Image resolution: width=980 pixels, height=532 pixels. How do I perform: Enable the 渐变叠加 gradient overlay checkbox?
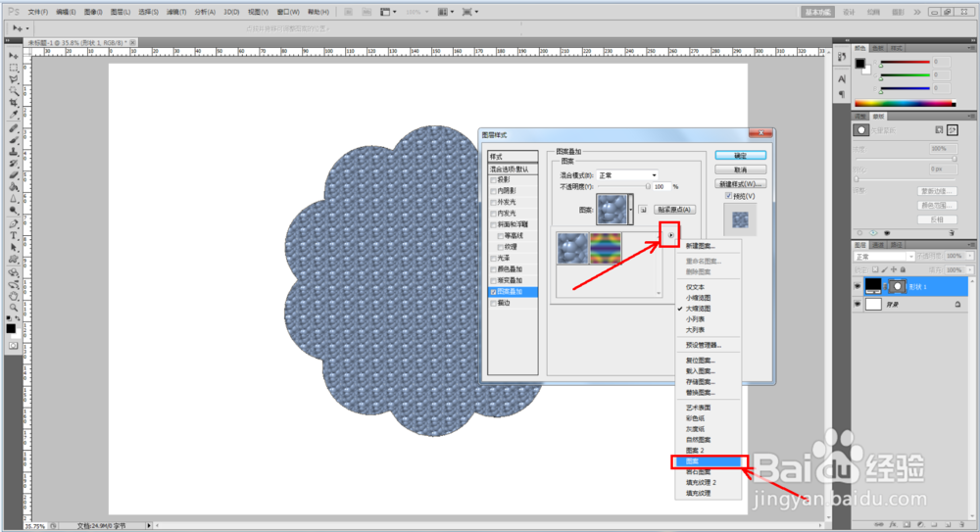pos(493,280)
